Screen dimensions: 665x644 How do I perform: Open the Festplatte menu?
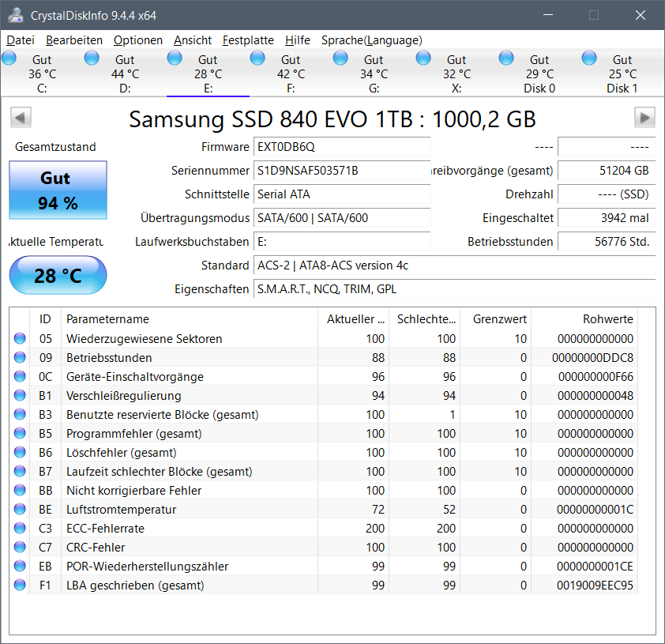[x=248, y=40]
